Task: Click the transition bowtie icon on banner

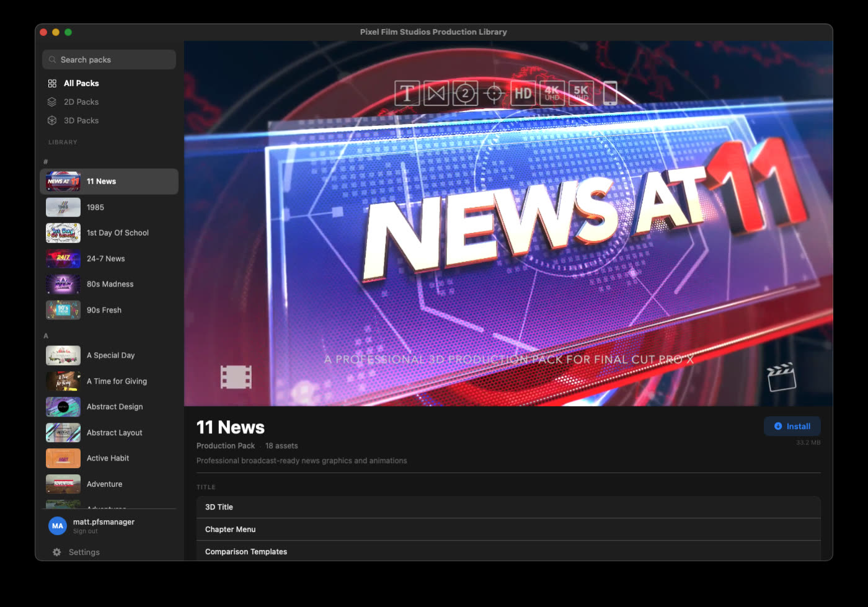Action: click(x=436, y=94)
